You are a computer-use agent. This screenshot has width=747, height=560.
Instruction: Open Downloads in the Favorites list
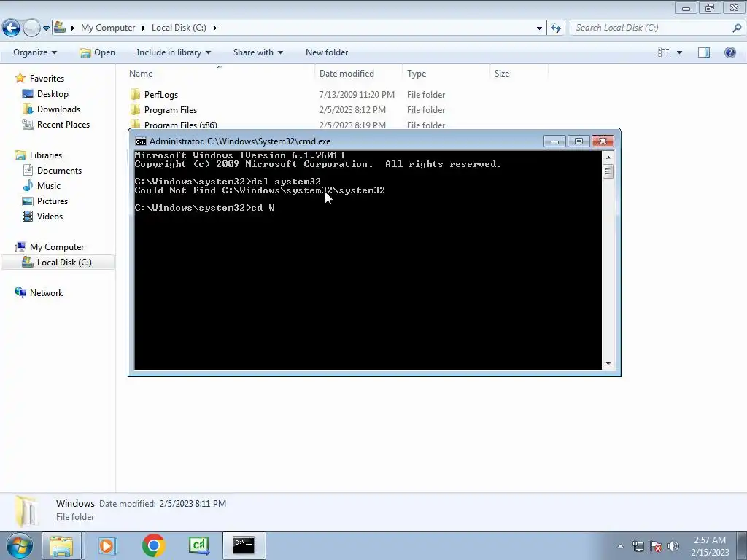[x=58, y=109]
